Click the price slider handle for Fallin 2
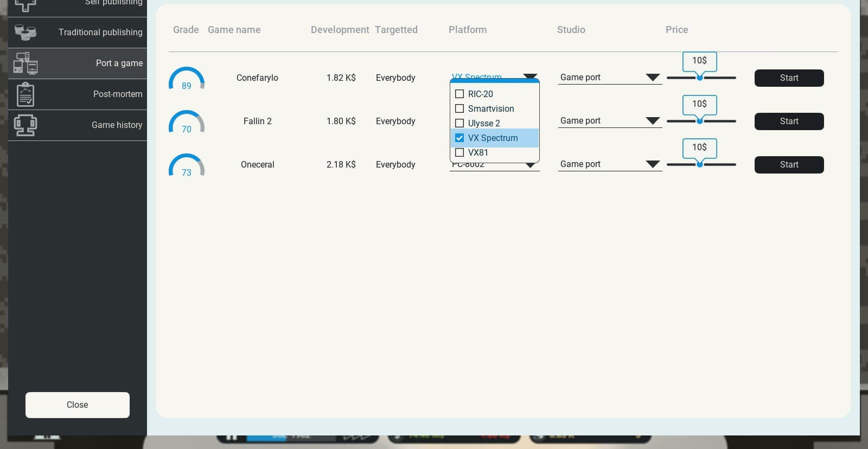The image size is (868, 449). click(x=700, y=121)
